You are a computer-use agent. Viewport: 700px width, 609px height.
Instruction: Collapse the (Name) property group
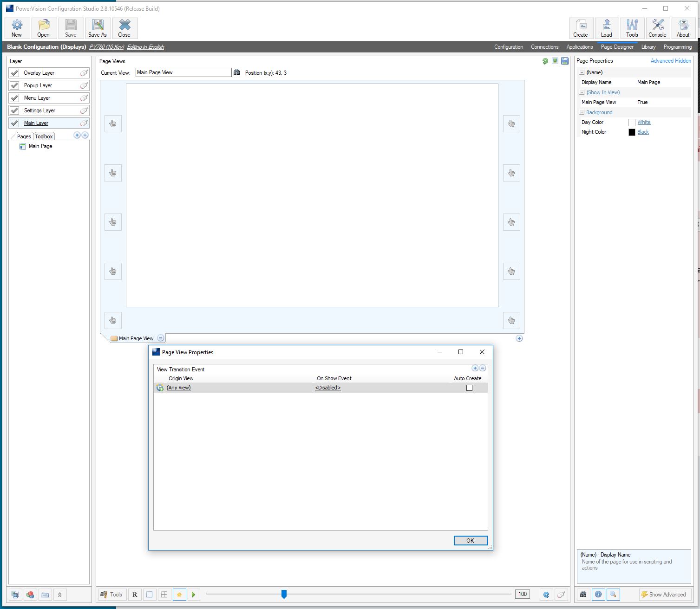point(582,72)
